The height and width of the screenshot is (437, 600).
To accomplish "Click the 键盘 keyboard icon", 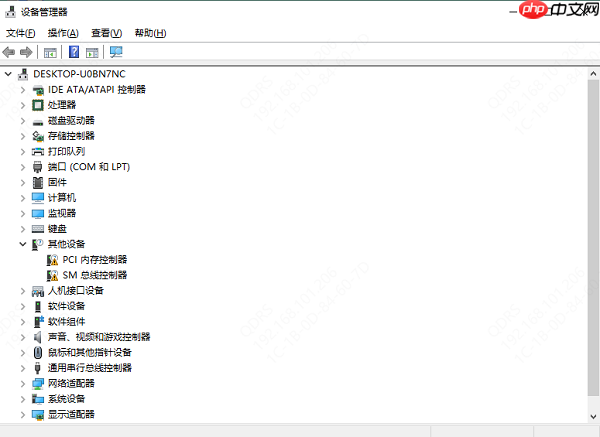I will click(38, 229).
